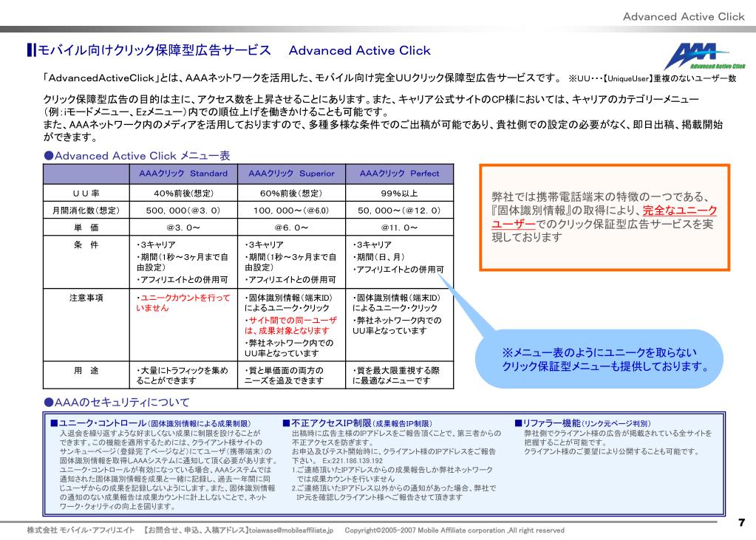Click the gray 'Advanced Active Click' page header text
This screenshot has width=756, height=540.
tap(684, 17)
